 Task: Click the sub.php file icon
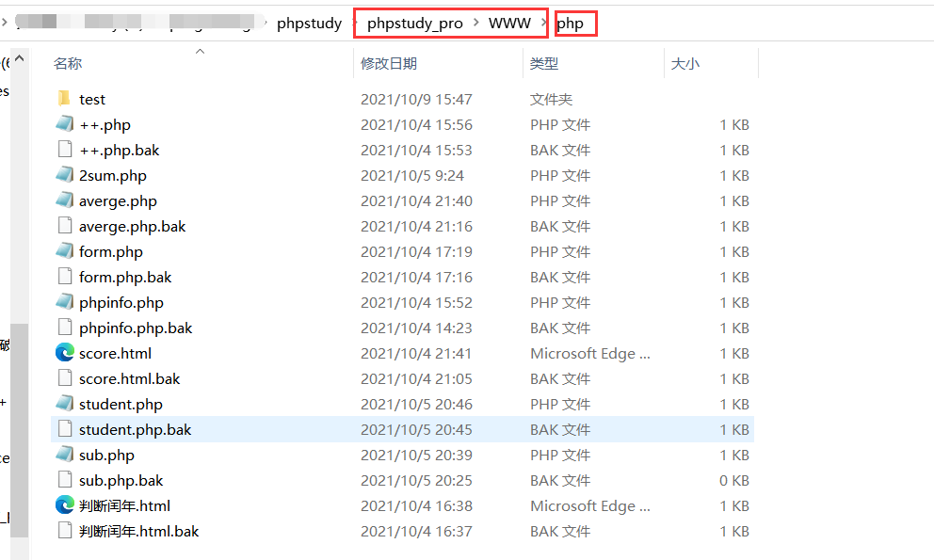pyautogui.click(x=64, y=454)
